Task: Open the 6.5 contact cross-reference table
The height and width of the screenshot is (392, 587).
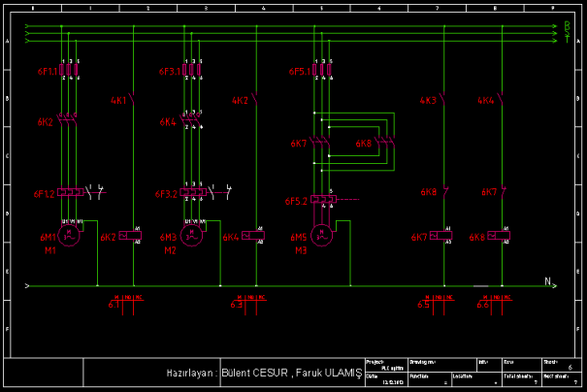Action: (x=436, y=304)
